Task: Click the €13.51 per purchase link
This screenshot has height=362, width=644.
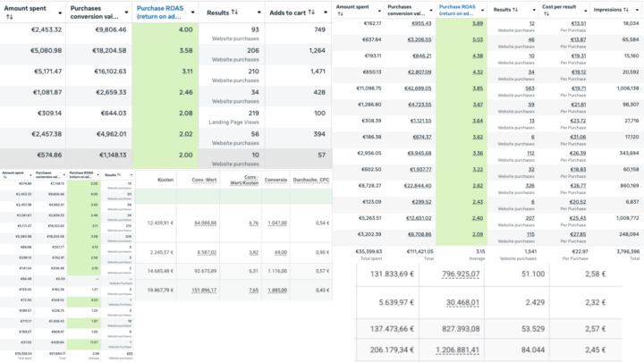Action: coord(579,23)
